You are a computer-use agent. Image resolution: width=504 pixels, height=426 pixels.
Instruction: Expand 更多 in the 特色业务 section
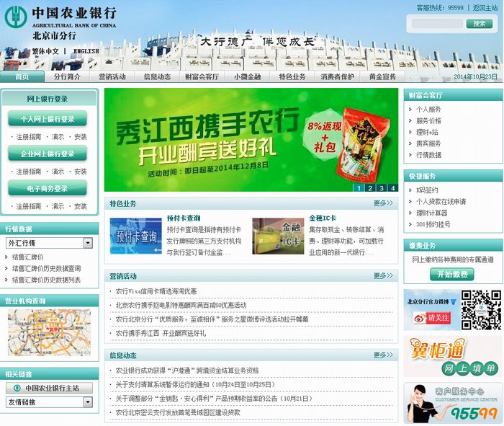[383, 204]
